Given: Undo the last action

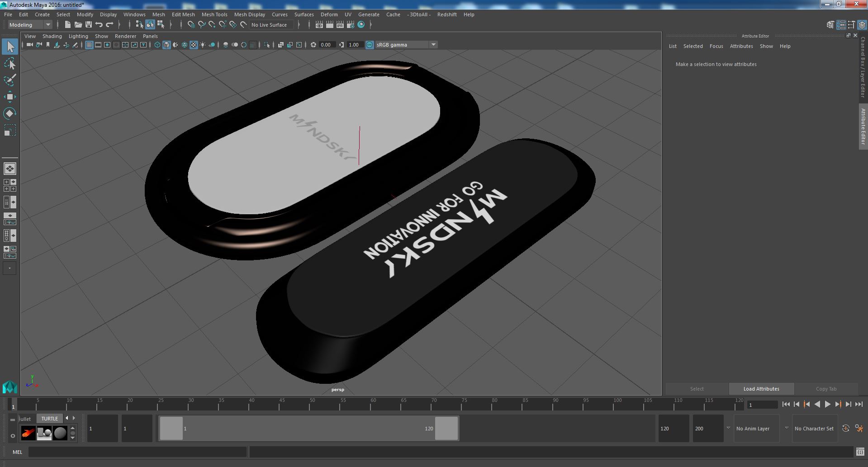Looking at the screenshot, I should click(99, 25).
